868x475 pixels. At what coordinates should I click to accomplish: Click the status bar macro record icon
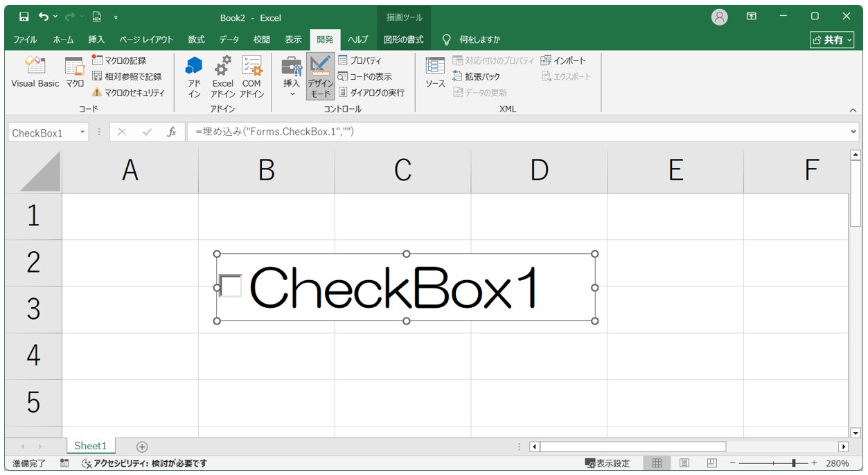64,463
